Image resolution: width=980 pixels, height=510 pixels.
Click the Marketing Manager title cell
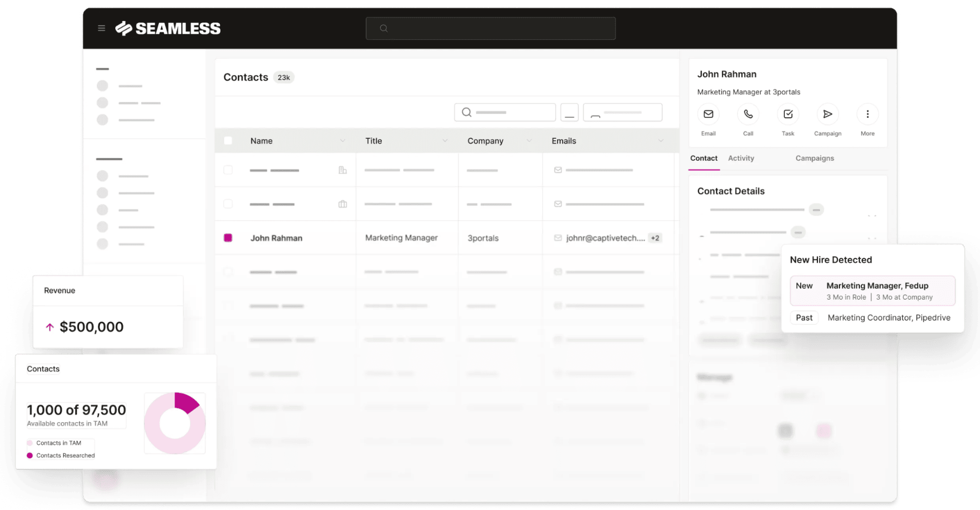point(401,238)
